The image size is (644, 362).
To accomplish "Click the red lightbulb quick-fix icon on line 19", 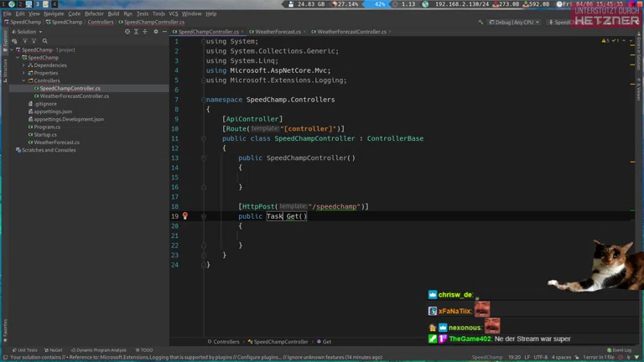I will [185, 216].
